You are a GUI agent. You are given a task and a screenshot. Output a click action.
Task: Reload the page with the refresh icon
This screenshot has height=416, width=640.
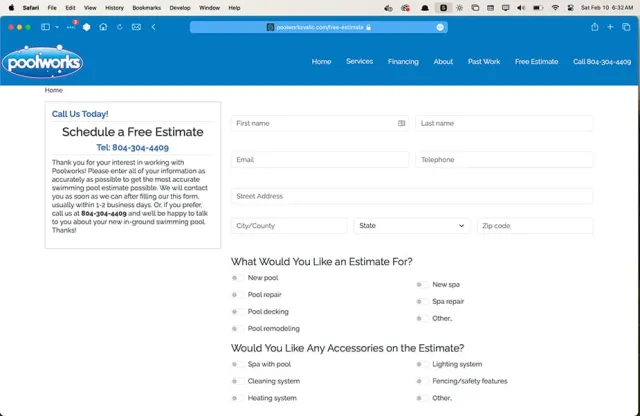(120, 27)
